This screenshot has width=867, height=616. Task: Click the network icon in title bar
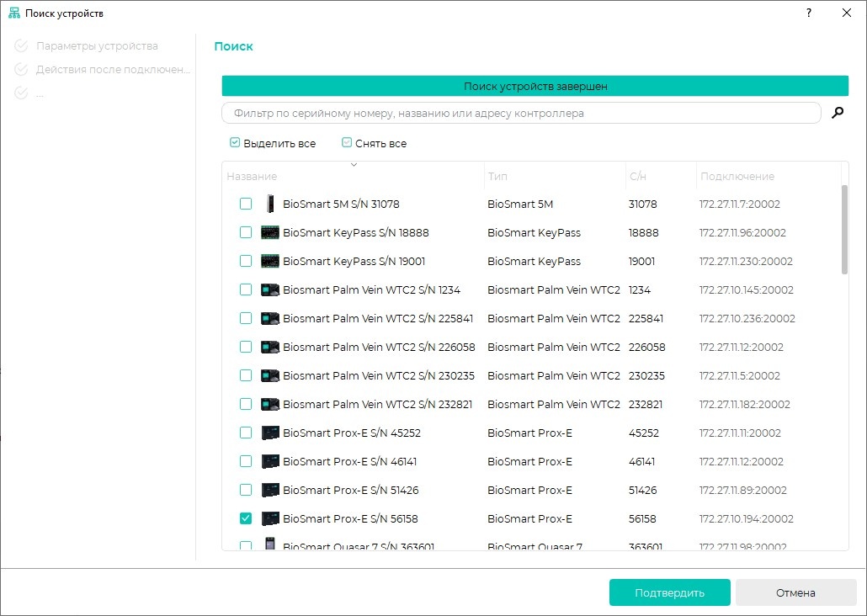(x=14, y=13)
